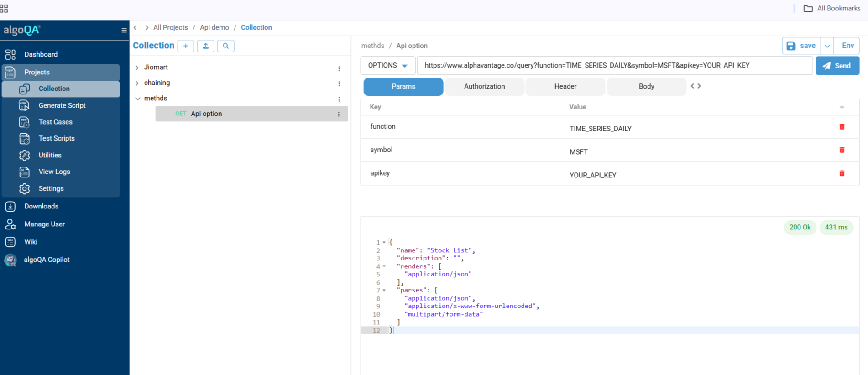This screenshot has height=375, width=868.
Task: Expand the chaining collection
Action: [x=137, y=83]
